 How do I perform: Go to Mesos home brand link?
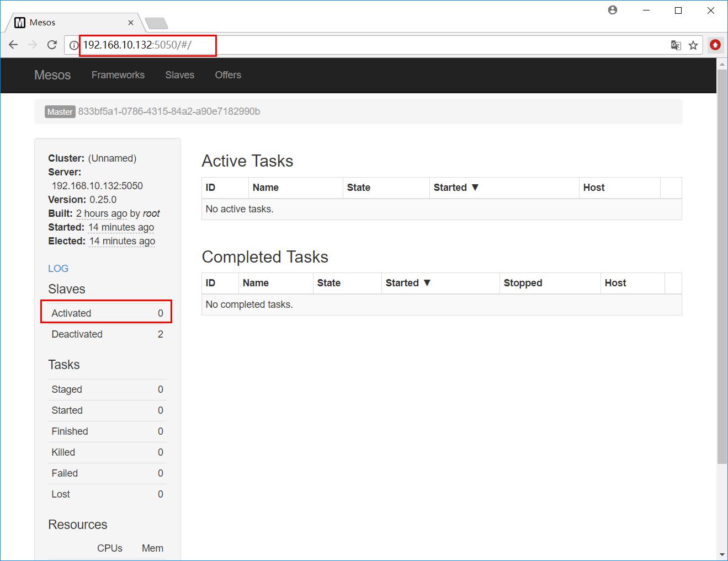click(52, 75)
